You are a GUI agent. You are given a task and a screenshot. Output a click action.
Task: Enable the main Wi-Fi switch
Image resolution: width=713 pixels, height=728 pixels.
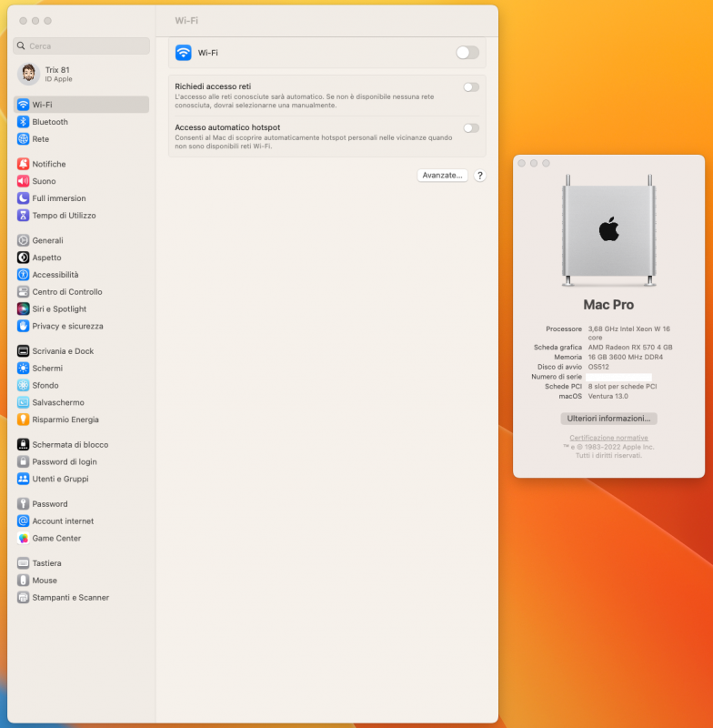467,53
